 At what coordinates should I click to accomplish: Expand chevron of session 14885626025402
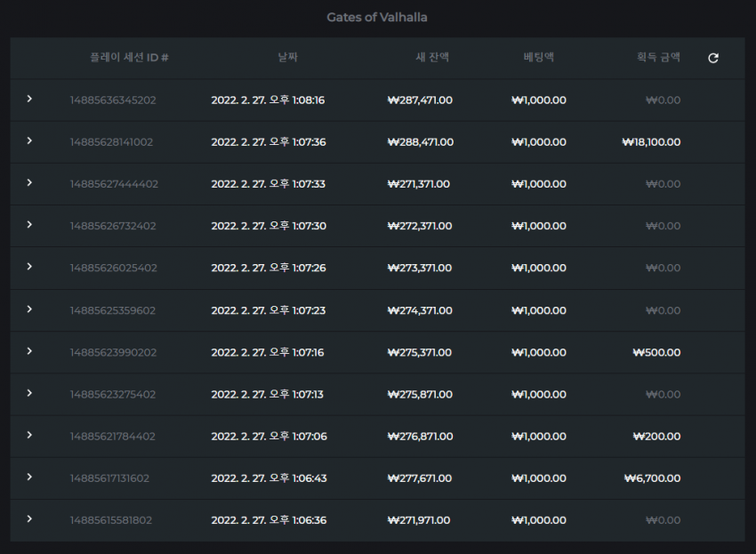29,267
